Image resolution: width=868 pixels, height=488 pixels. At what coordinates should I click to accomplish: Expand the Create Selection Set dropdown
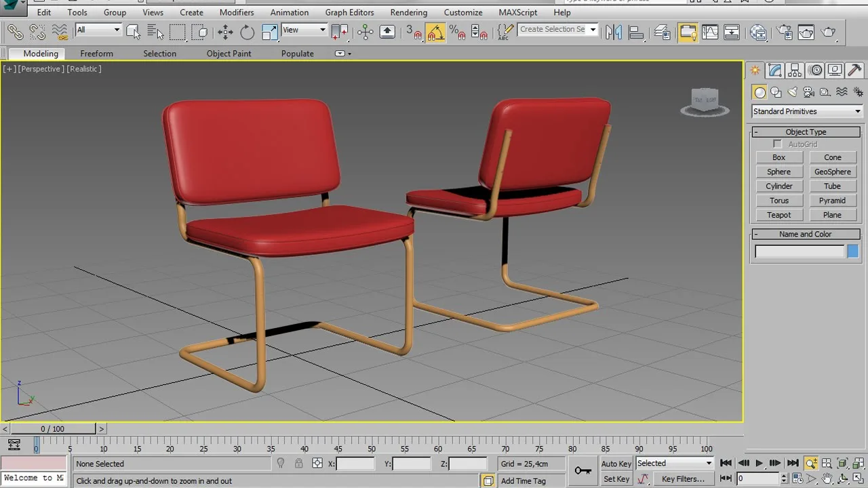pos(593,30)
